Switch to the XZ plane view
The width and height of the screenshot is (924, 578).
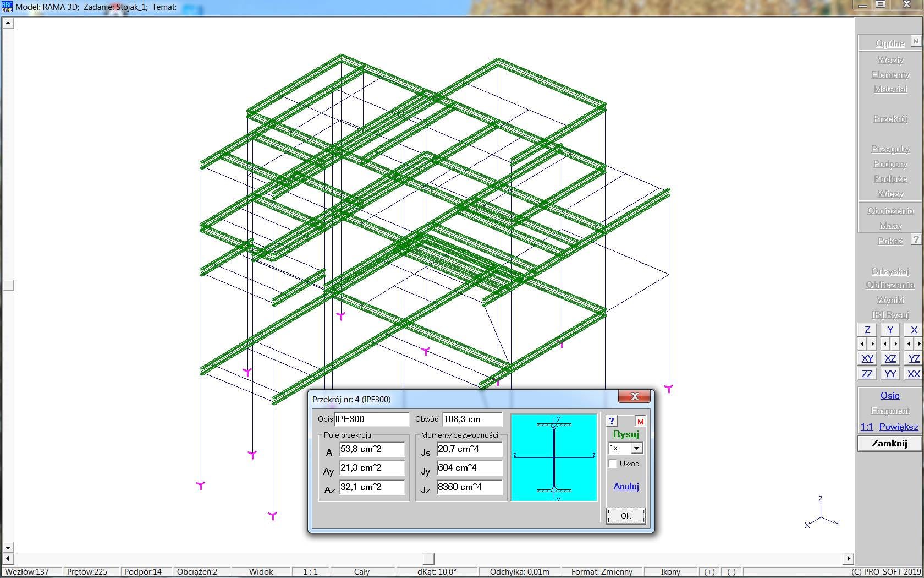coord(890,358)
